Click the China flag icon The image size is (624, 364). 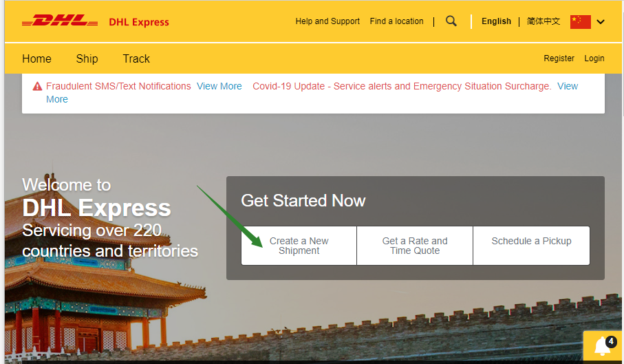click(580, 22)
